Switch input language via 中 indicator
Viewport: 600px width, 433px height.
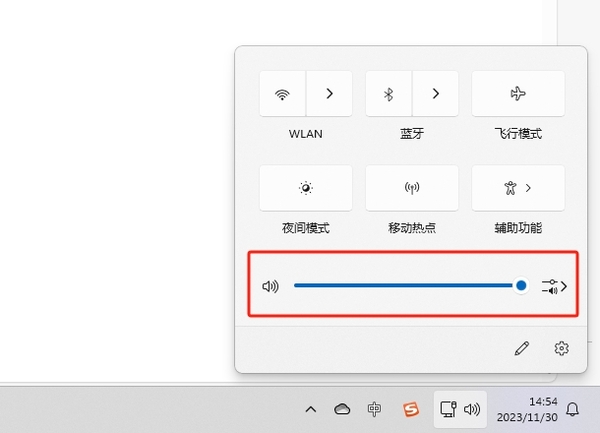[x=374, y=409]
